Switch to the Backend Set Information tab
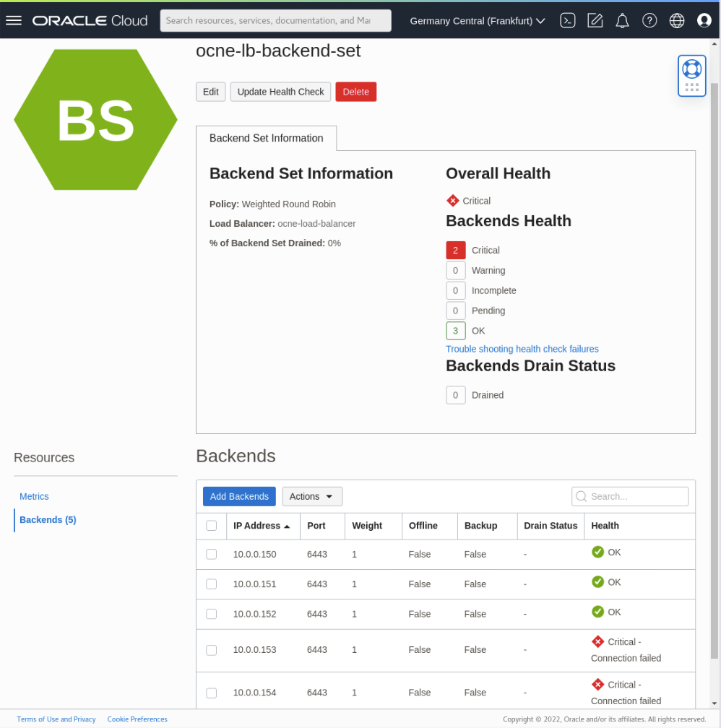Screen dimensions: 721x728 pyautogui.click(x=266, y=138)
